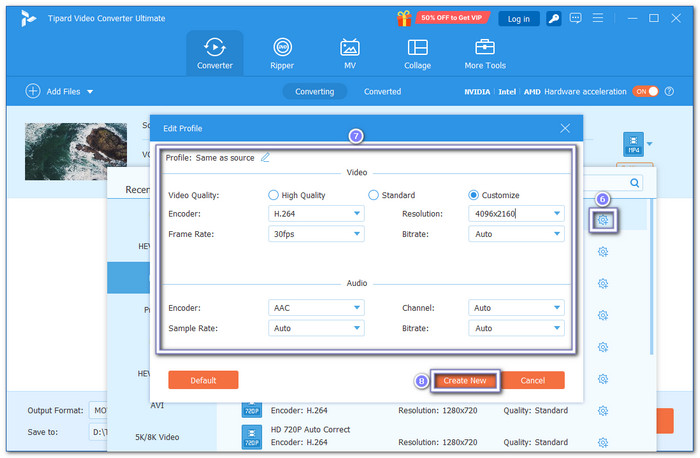Select Standard video quality
Screen dimensions: 700x458
coord(373,195)
